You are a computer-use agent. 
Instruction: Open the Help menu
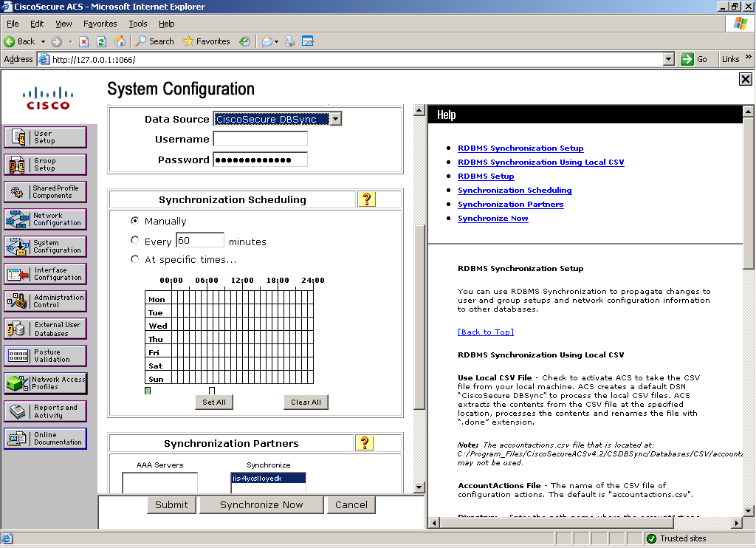[x=166, y=24]
